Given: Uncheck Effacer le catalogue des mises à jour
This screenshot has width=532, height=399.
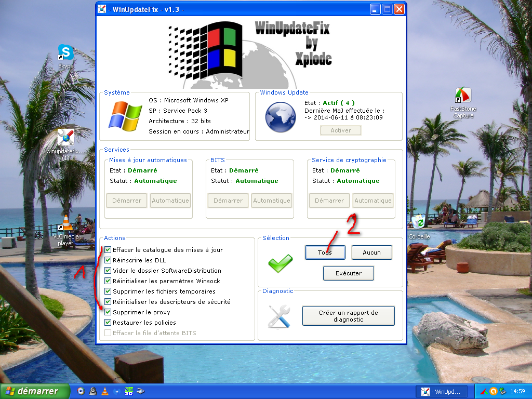Looking at the screenshot, I should click(x=108, y=250).
